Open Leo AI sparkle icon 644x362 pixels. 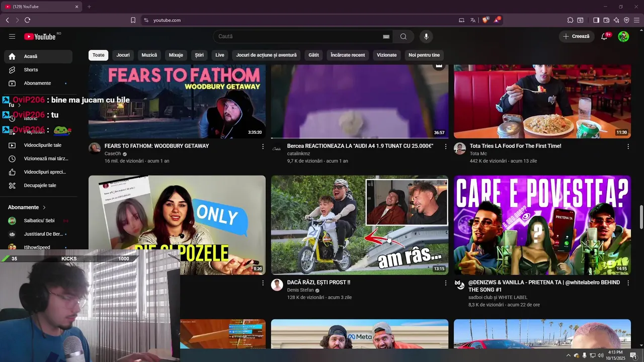click(616, 20)
